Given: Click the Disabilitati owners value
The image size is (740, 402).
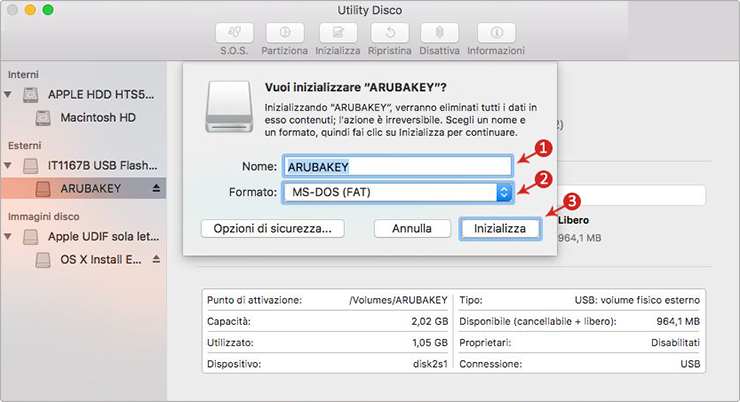Looking at the screenshot, I should (x=675, y=343).
